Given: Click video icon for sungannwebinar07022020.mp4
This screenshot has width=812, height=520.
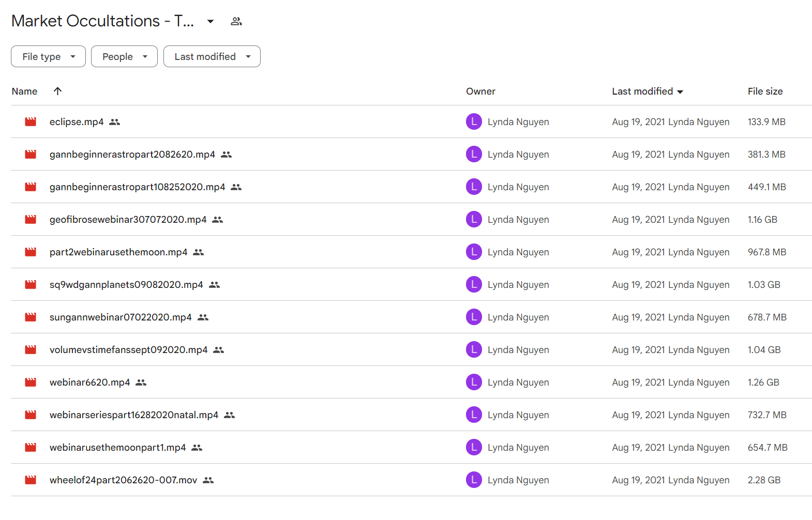Looking at the screenshot, I should (31, 317).
